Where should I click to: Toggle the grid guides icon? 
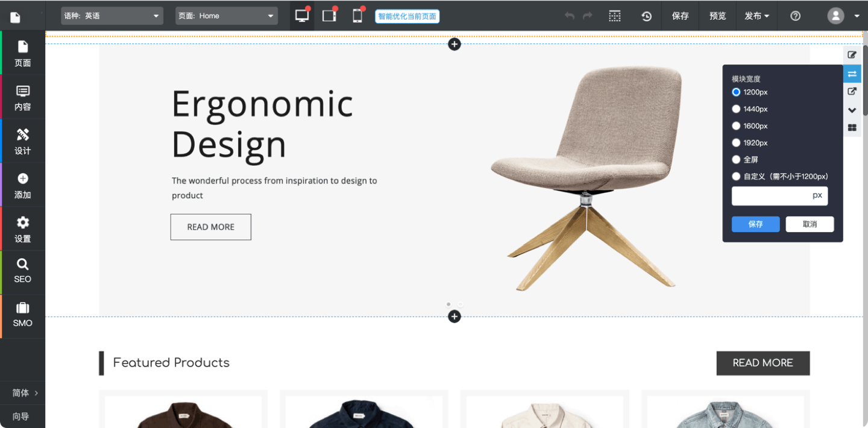[x=614, y=16]
